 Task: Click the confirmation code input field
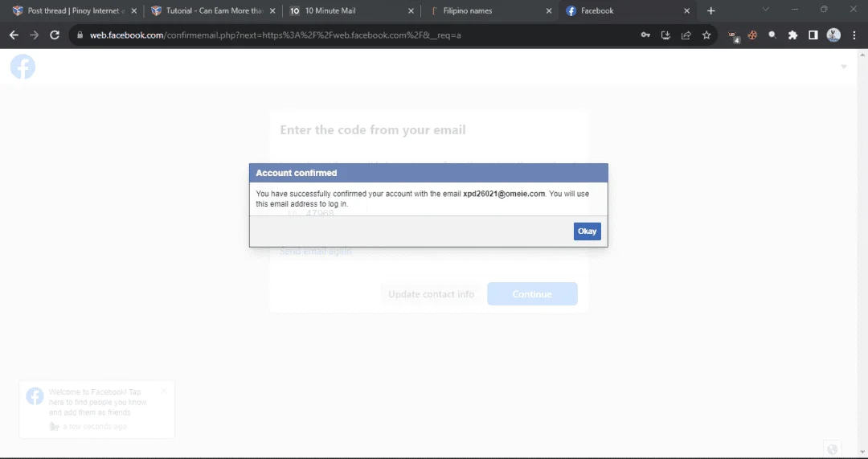[x=323, y=213]
